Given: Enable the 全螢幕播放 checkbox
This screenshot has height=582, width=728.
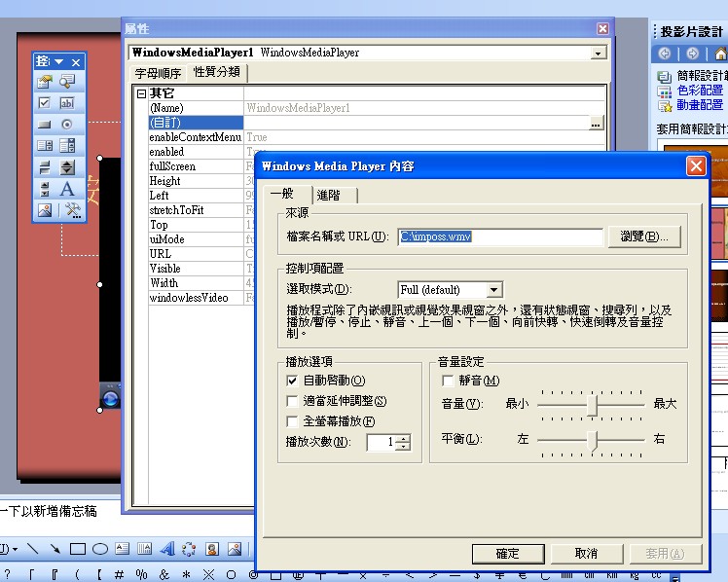Looking at the screenshot, I should click(292, 421).
